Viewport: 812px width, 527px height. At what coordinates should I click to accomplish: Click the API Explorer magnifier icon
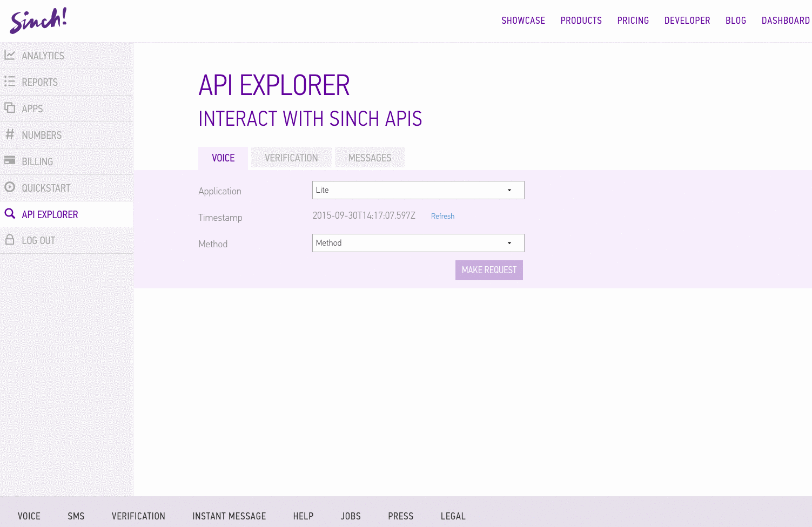[x=10, y=213]
